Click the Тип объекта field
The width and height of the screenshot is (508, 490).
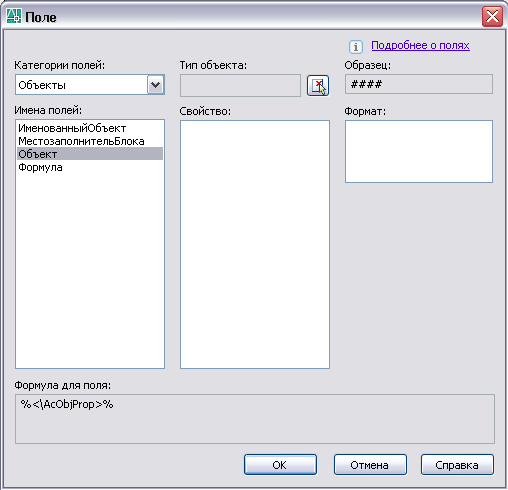240,86
